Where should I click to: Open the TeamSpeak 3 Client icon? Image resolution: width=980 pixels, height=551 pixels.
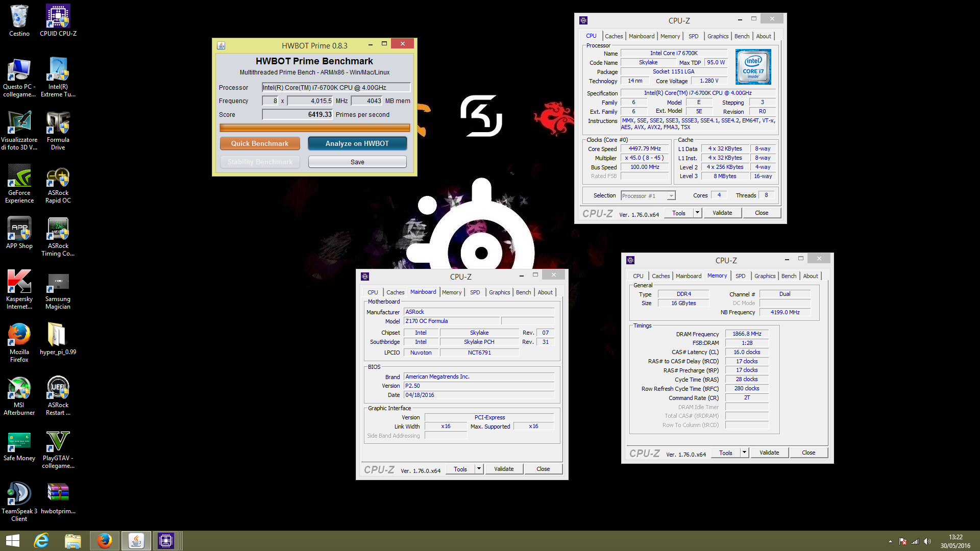(x=19, y=502)
